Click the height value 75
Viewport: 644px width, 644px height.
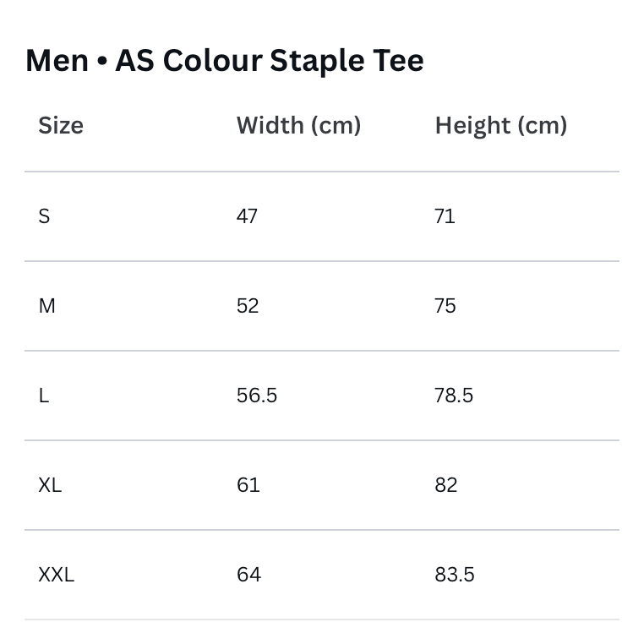click(x=445, y=306)
